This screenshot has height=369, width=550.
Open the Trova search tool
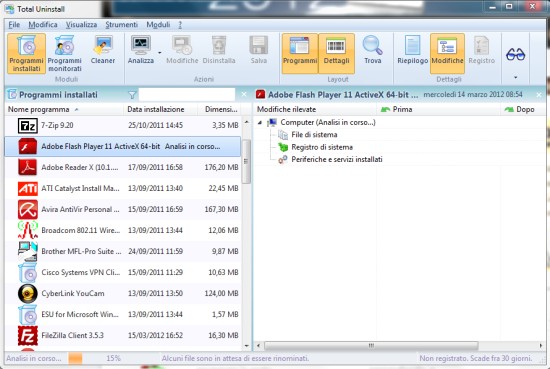click(x=373, y=50)
